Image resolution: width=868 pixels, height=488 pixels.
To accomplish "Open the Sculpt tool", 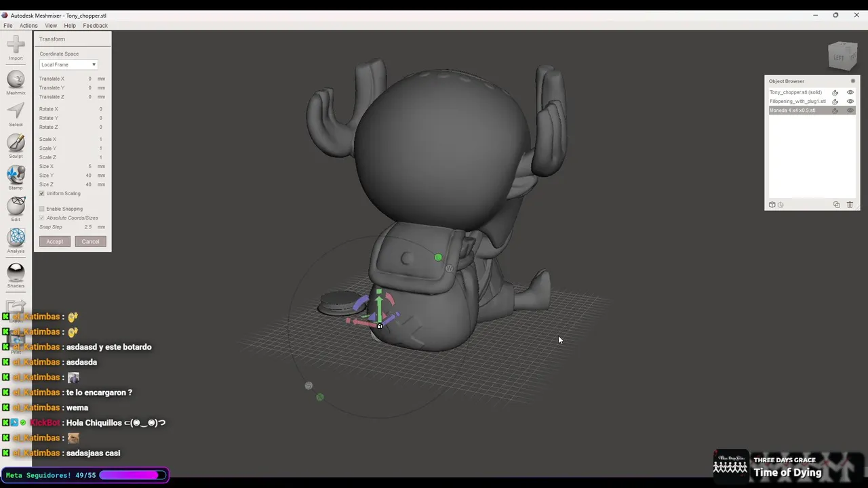I will [16, 145].
